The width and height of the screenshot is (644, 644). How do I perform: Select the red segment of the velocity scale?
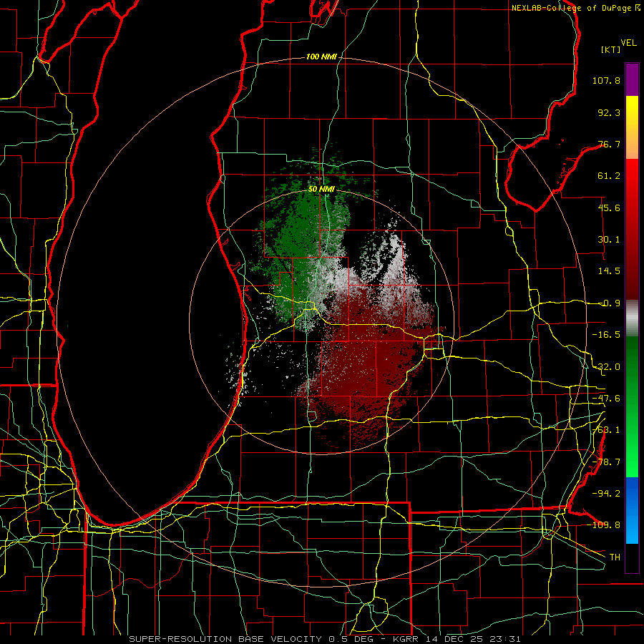632,229
